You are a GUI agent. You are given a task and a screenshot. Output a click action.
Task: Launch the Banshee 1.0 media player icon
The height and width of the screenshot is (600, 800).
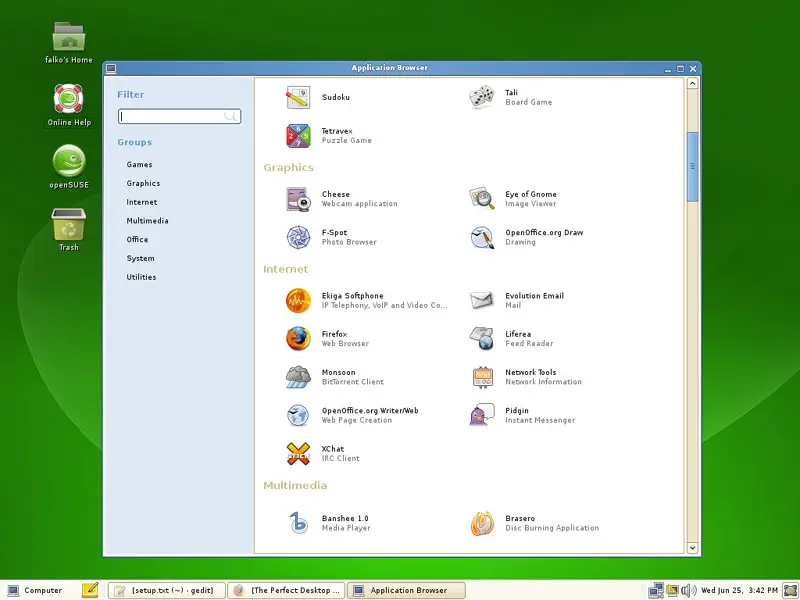tap(298, 523)
